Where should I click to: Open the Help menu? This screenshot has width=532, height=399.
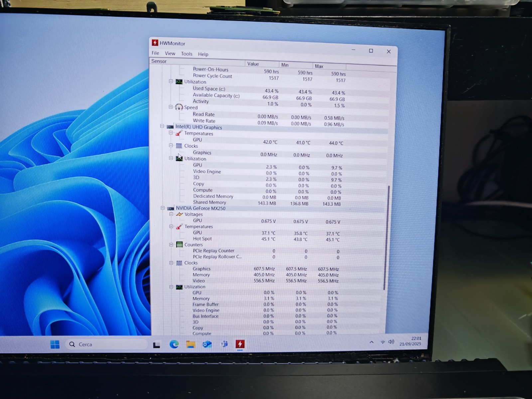click(x=203, y=54)
